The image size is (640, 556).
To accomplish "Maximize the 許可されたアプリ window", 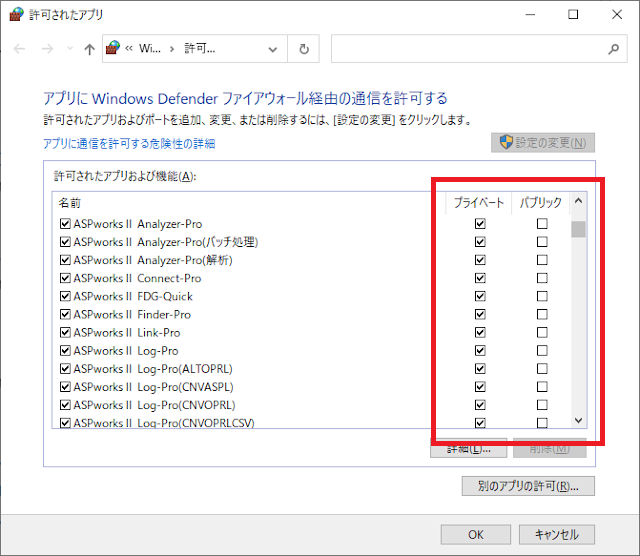I will pyautogui.click(x=573, y=15).
